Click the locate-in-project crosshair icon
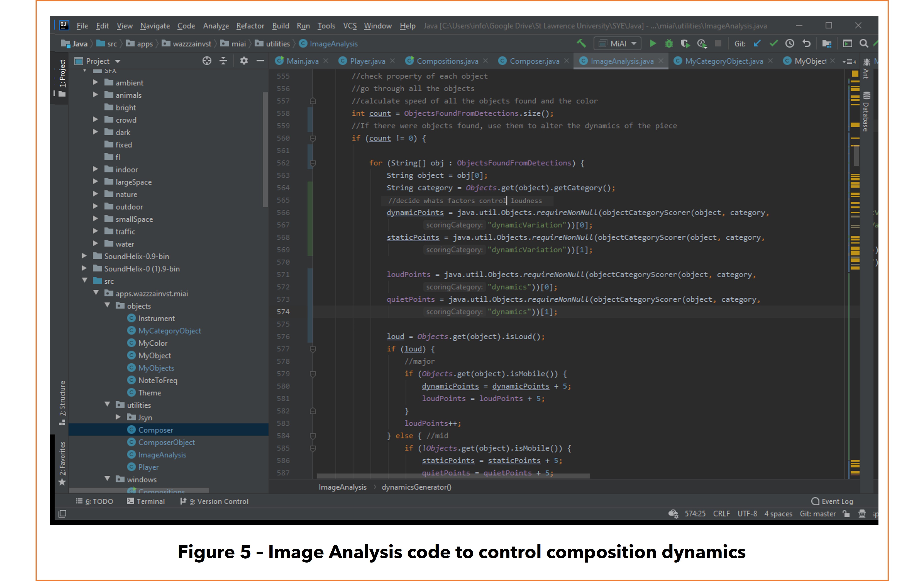The width and height of the screenshot is (924, 581). coord(207,61)
